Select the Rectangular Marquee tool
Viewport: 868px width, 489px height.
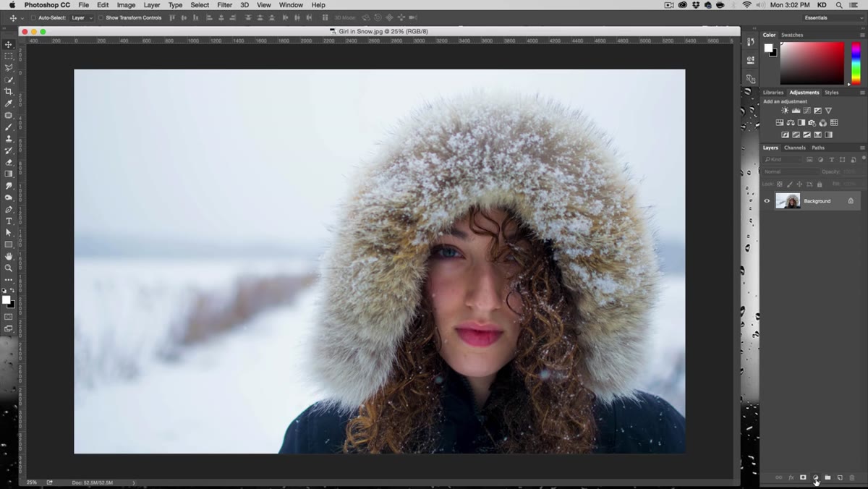tap(9, 56)
